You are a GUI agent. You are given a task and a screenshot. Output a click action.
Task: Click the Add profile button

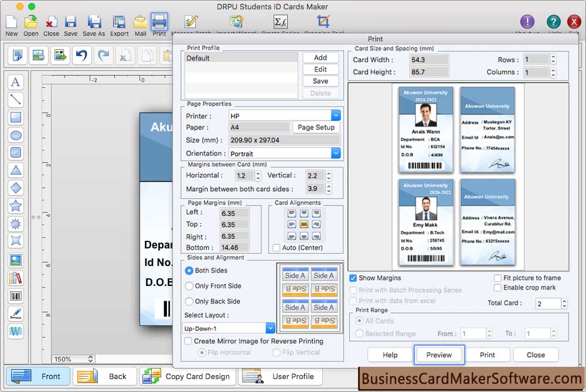pyautogui.click(x=321, y=57)
